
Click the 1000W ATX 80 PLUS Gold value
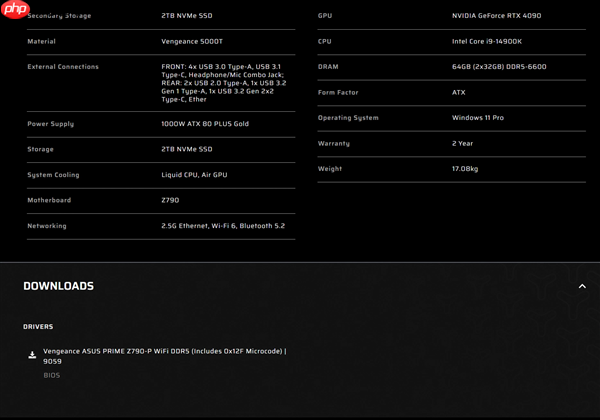(x=205, y=124)
